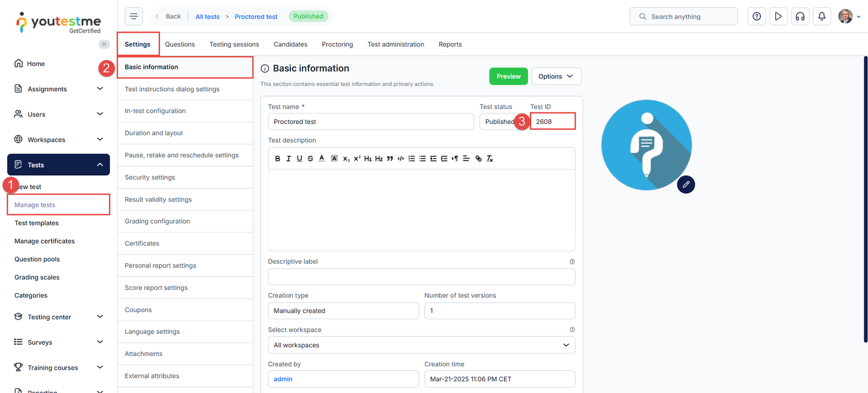868x393 pixels.
Task: Toggle bold formatting in the description editor
Action: pyautogui.click(x=278, y=159)
